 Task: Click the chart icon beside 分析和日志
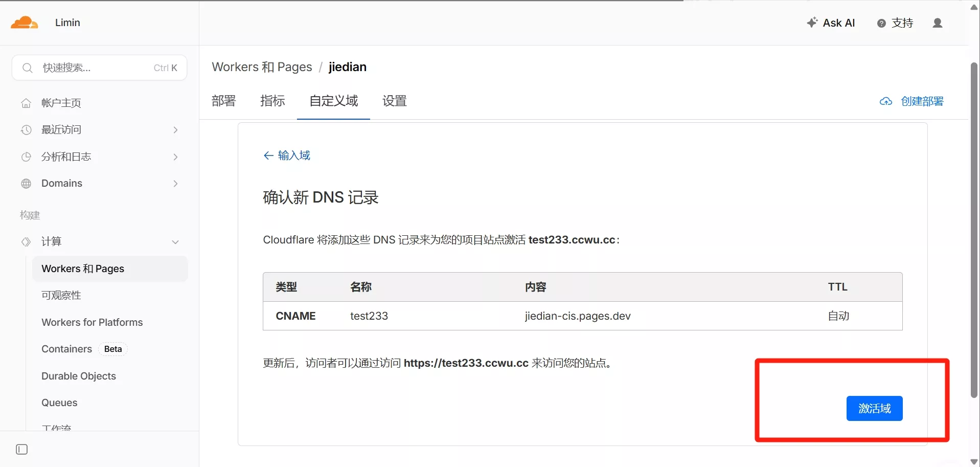[x=26, y=157]
